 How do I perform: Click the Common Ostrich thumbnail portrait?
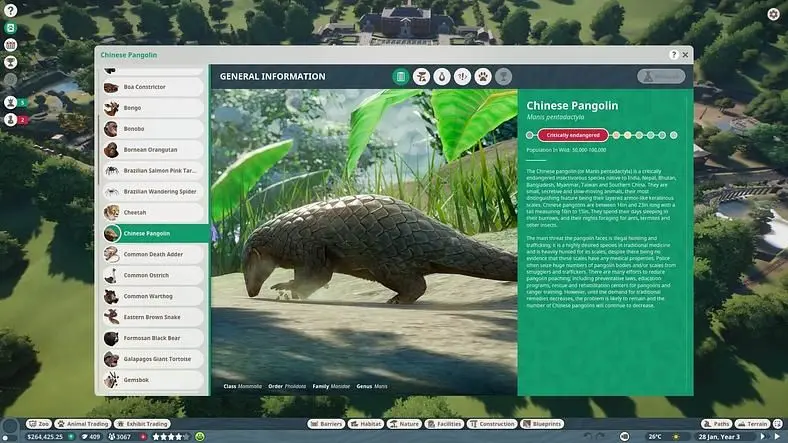tap(112, 275)
